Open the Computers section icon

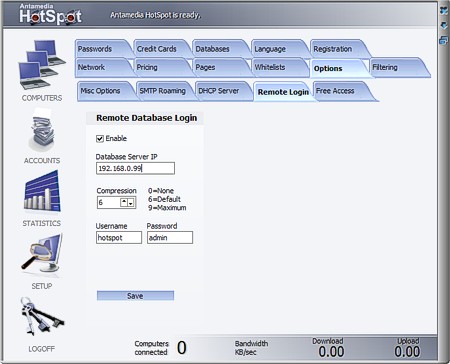pos(42,65)
